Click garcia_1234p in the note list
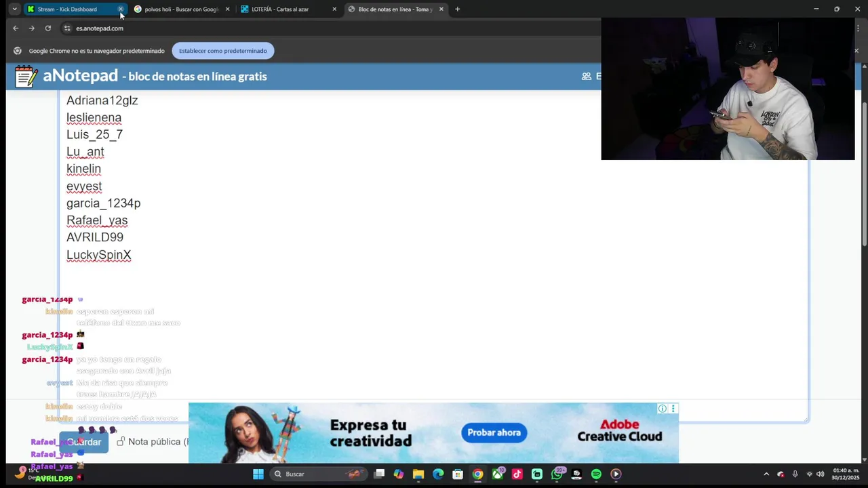The image size is (868, 488). coord(103,203)
